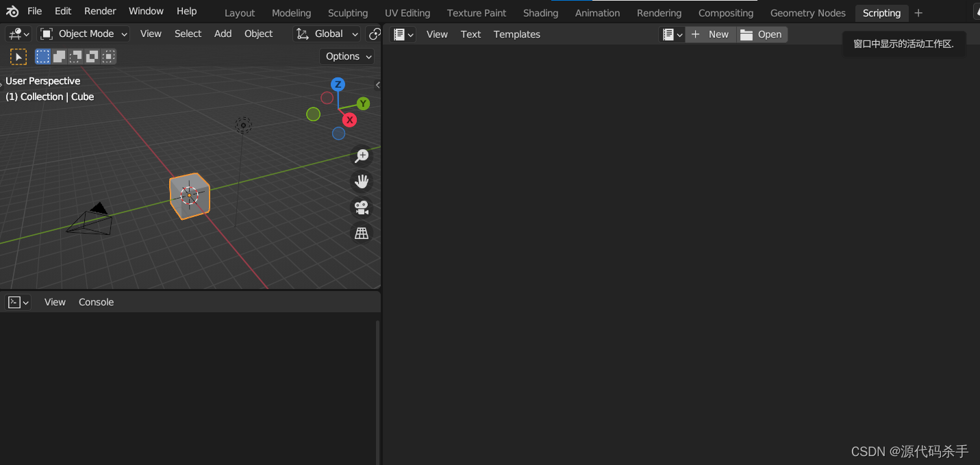Choose Invert existing selection mode
980x465 pixels.
92,57
